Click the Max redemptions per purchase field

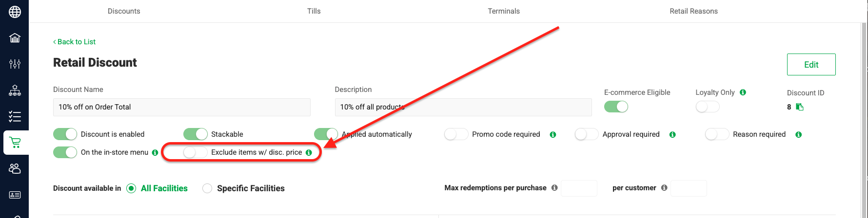point(579,188)
